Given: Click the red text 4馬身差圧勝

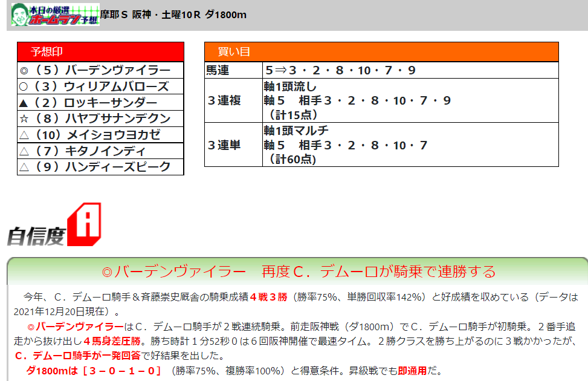Looking at the screenshot, I should pyautogui.click(x=112, y=341).
